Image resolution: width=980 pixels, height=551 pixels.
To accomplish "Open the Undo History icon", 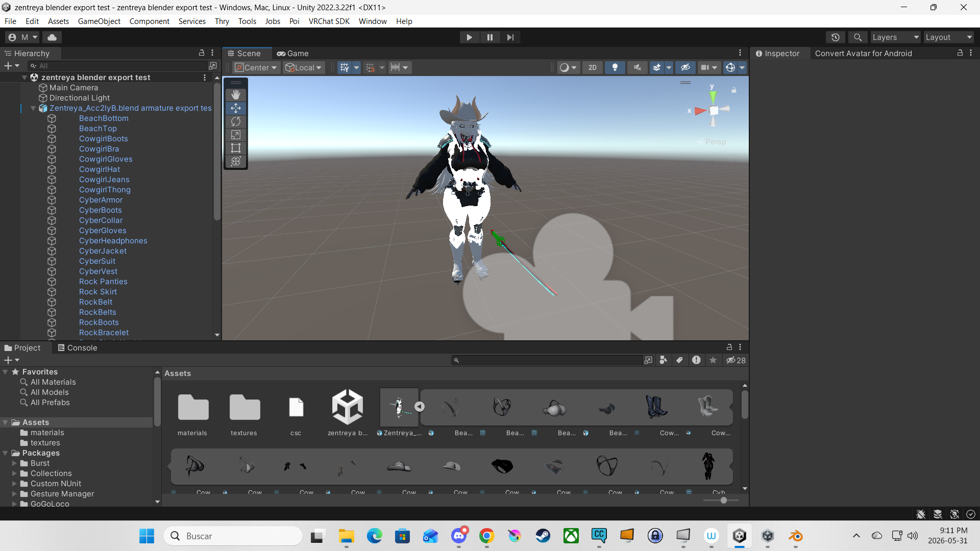I will pos(836,37).
